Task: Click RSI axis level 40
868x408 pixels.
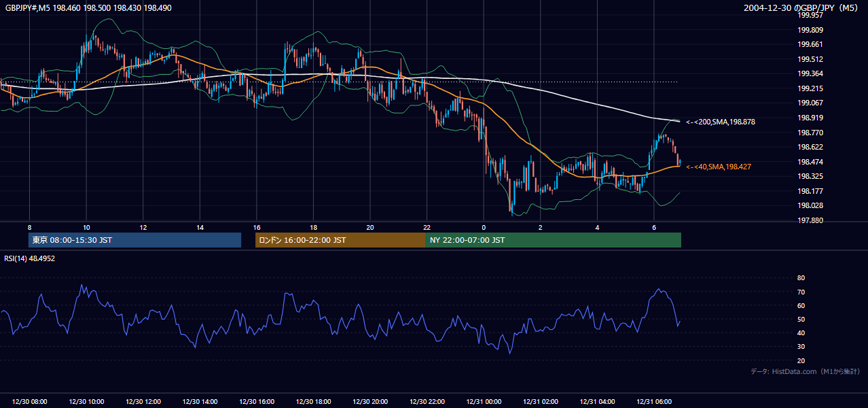Action: coord(801,333)
